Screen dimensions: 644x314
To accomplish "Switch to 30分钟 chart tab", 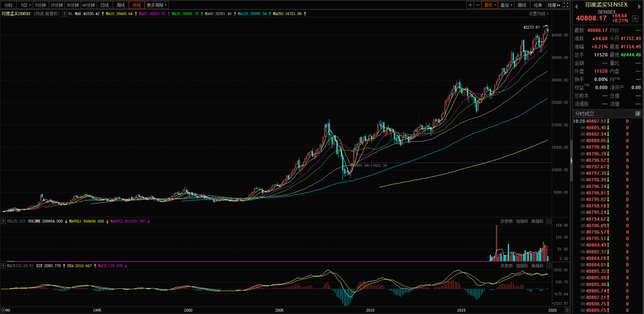I will point(72,5).
